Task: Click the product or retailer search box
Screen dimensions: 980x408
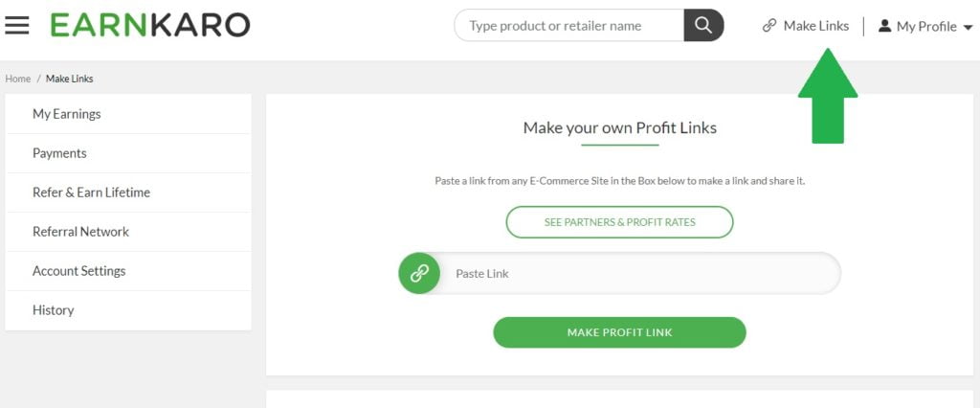Action: click(x=570, y=26)
